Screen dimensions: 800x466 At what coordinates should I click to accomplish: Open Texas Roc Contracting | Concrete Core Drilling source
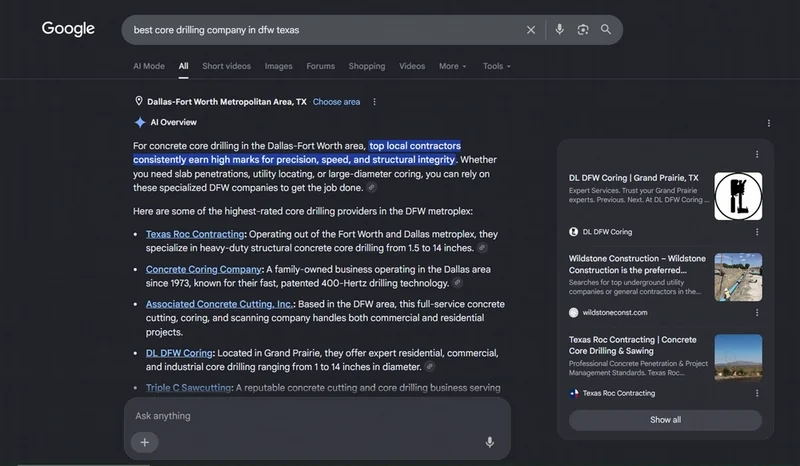click(633, 345)
